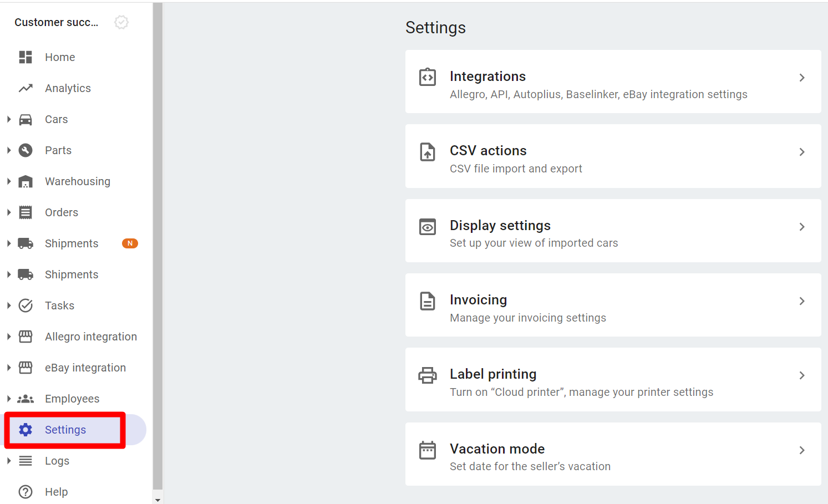The image size is (828, 504).
Task: Click the Help question mark icon
Action: point(26,492)
